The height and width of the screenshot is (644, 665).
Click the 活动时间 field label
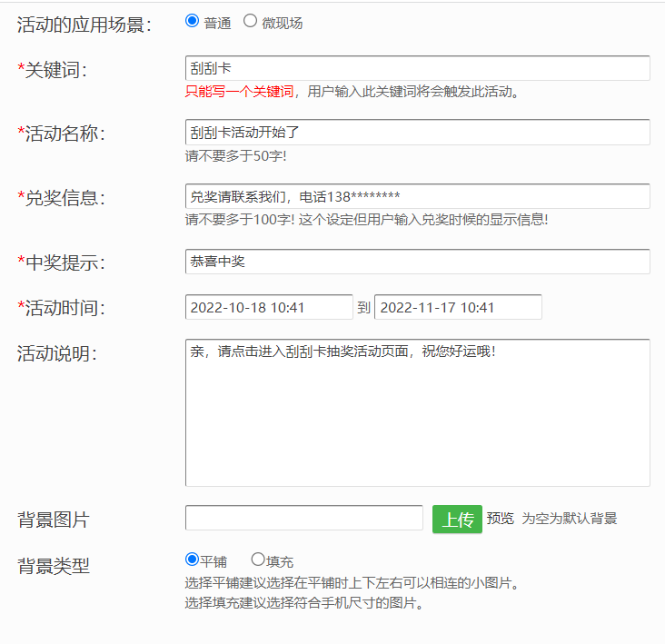coord(62,309)
